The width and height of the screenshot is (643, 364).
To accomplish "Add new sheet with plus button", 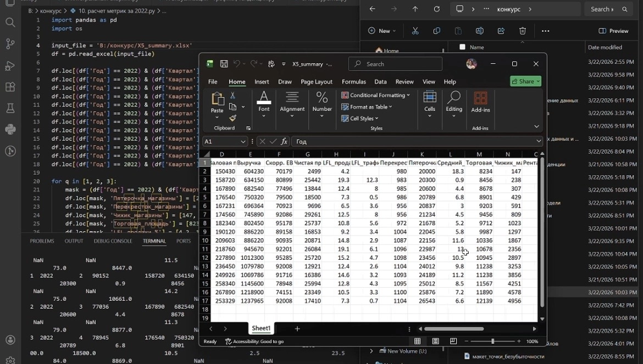I will click(x=297, y=328).
